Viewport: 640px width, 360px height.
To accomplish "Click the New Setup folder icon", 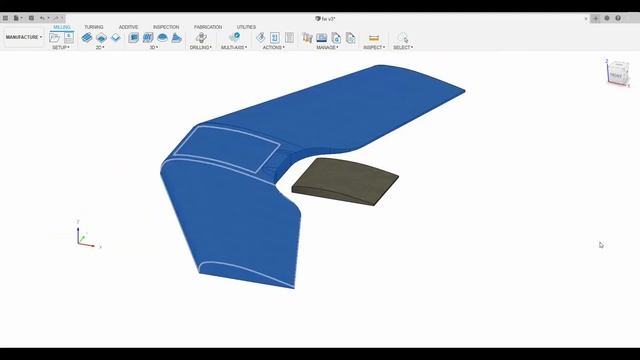I will pyautogui.click(x=54, y=38).
